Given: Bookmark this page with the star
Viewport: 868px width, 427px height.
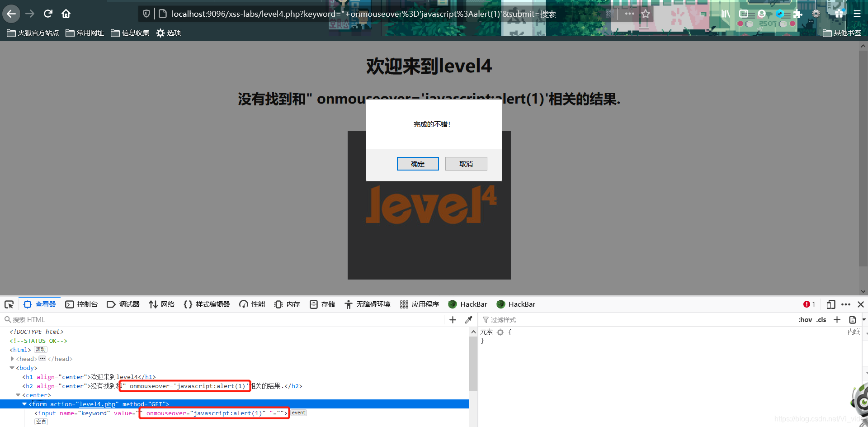Looking at the screenshot, I should [646, 14].
